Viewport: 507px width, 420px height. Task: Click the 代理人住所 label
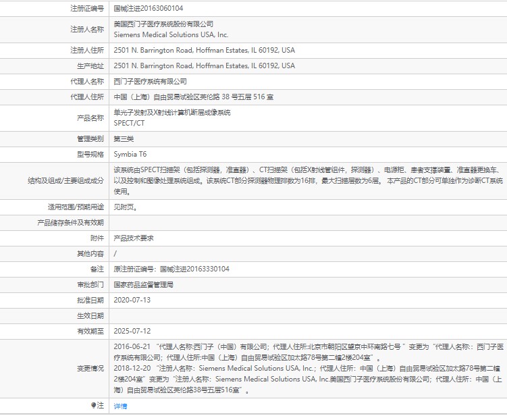pos(87,97)
